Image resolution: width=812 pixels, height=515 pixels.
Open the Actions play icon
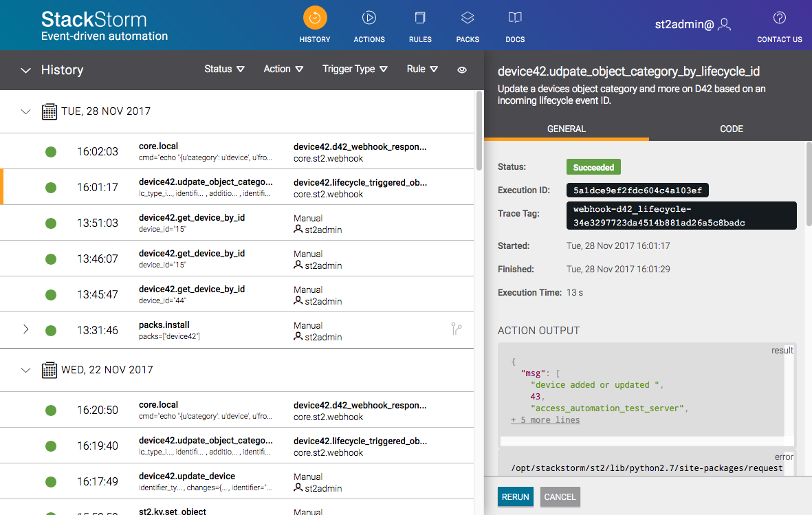click(369, 18)
